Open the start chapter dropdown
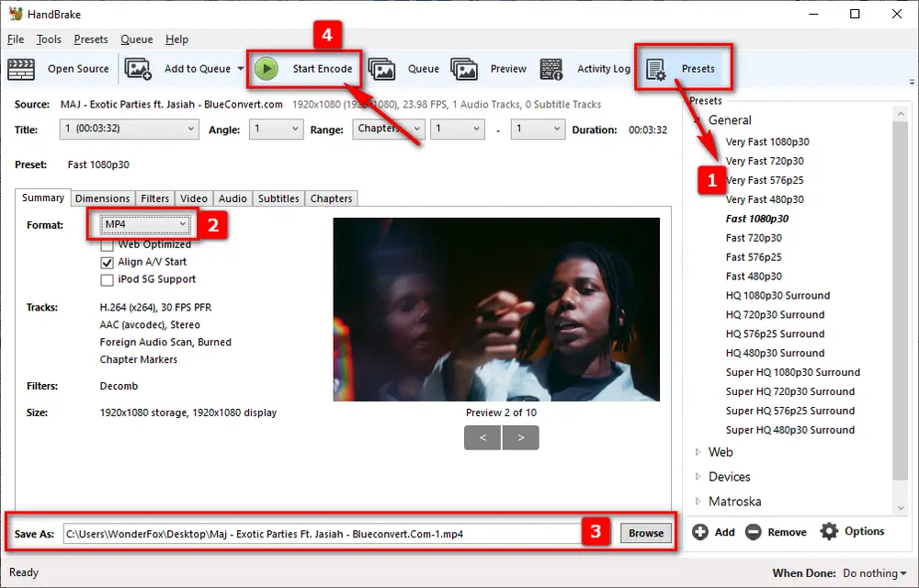 (457, 129)
